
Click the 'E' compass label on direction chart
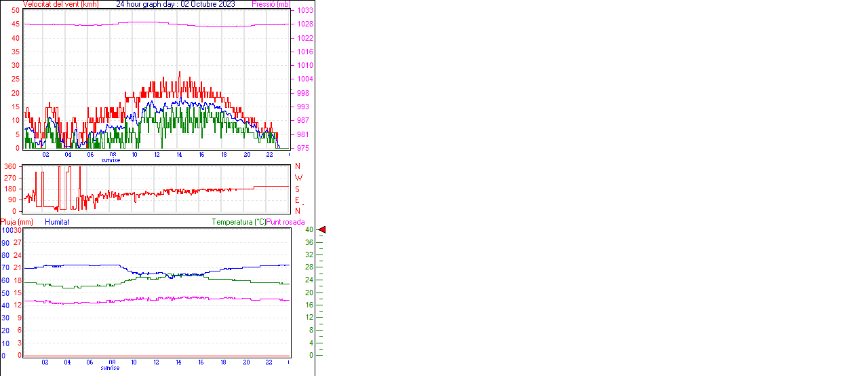297,200
